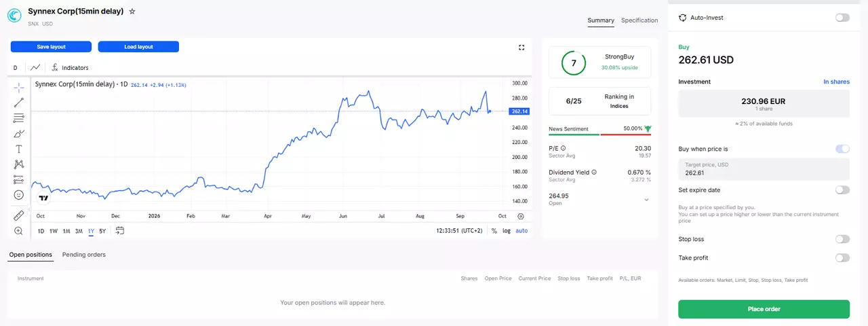The width and height of the screenshot is (868, 326).
Task: Click the 6/25 Ranking in Indices card
Action: point(599,101)
